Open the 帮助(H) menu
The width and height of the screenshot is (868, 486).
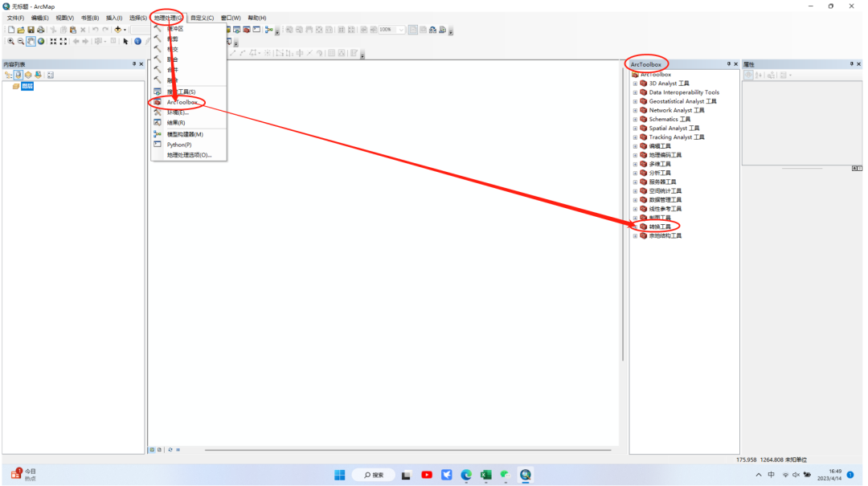(x=257, y=18)
